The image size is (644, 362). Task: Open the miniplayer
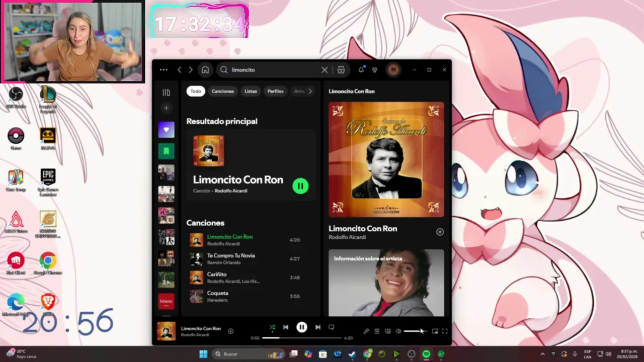[435, 331]
